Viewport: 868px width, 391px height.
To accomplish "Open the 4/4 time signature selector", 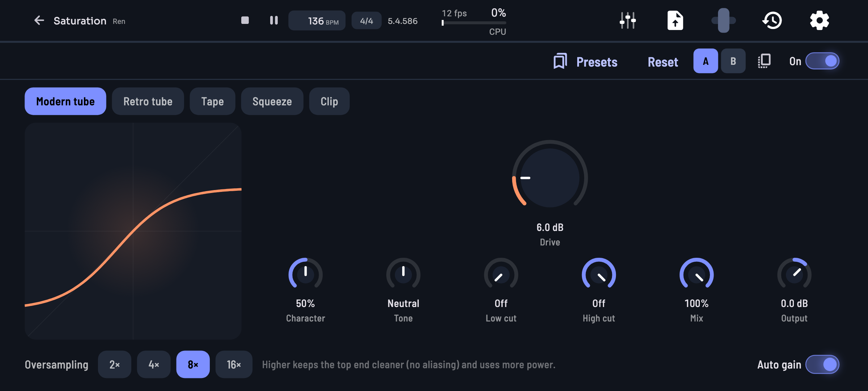I will (x=366, y=21).
